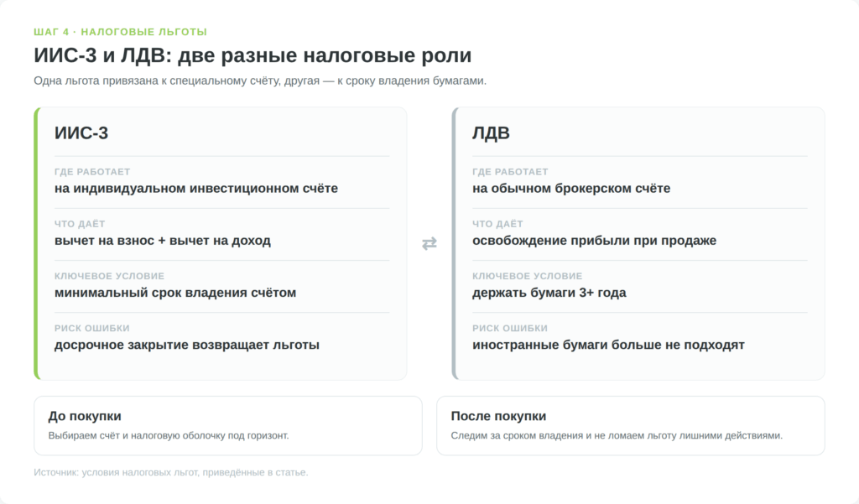This screenshot has height=504, width=859.
Task: Select 'вычет на взнос + вычет на доход'
Action: (x=163, y=241)
